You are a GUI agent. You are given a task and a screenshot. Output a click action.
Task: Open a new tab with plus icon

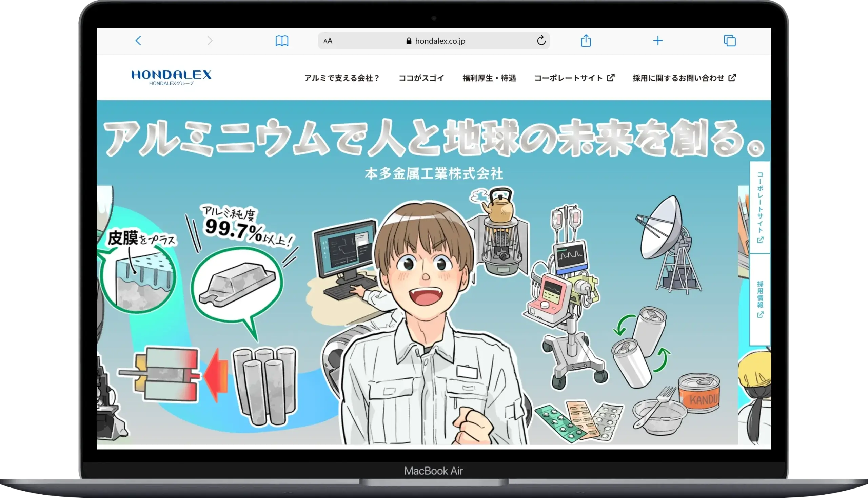pyautogui.click(x=657, y=41)
